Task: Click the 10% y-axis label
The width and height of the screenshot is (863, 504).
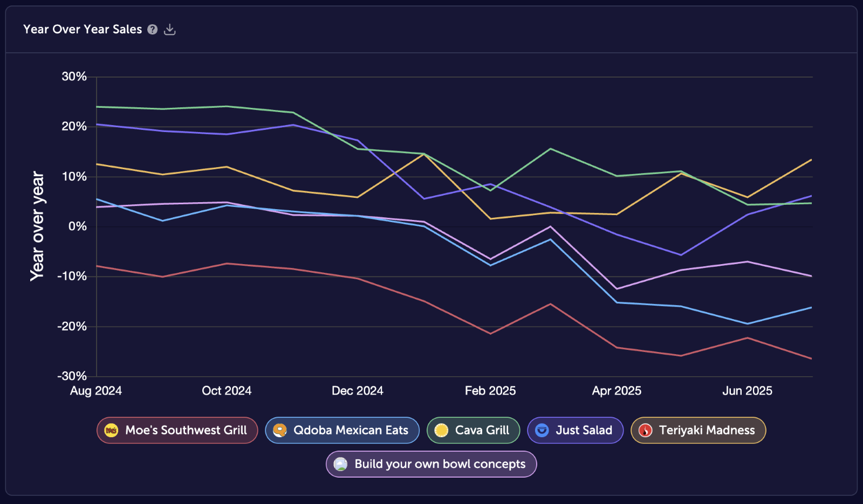Action: (x=74, y=177)
